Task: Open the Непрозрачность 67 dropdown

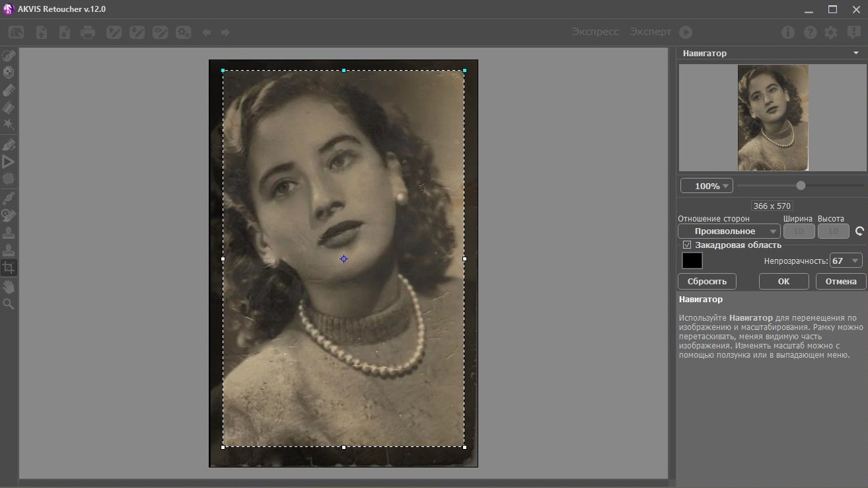Action: click(x=846, y=261)
